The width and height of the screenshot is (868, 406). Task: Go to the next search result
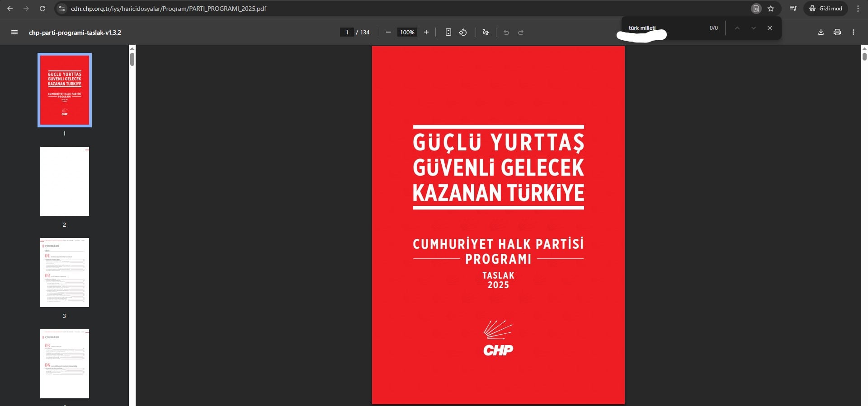click(x=753, y=28)
